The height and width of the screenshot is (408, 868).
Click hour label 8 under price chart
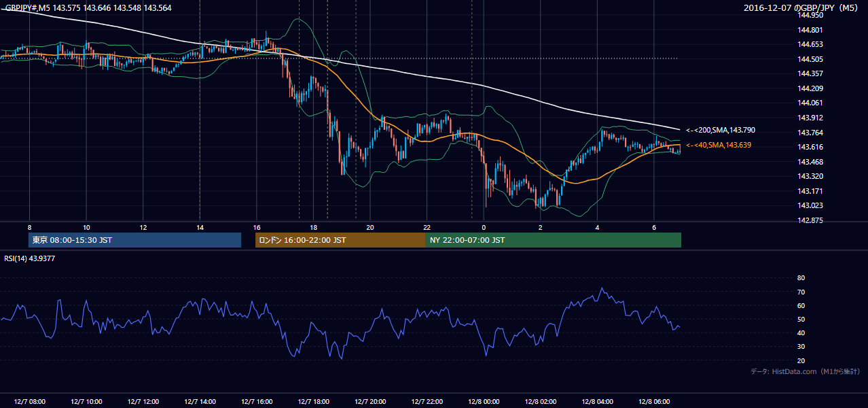pyautogui.click(x=29, y=227)
